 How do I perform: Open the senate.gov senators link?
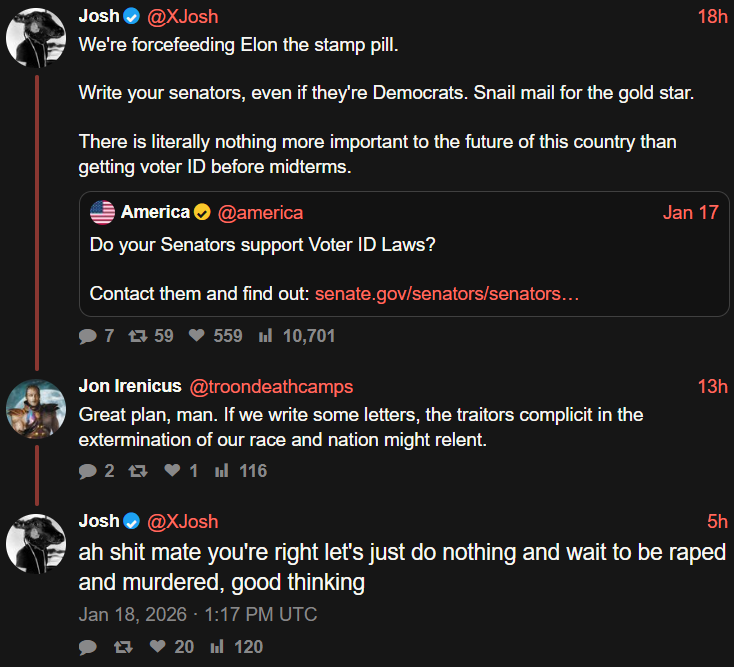click(x=447, y=294)
